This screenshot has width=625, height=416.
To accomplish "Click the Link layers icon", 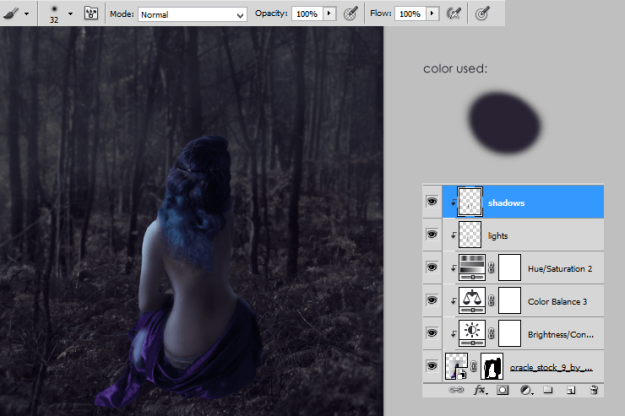I will point(456,390).
